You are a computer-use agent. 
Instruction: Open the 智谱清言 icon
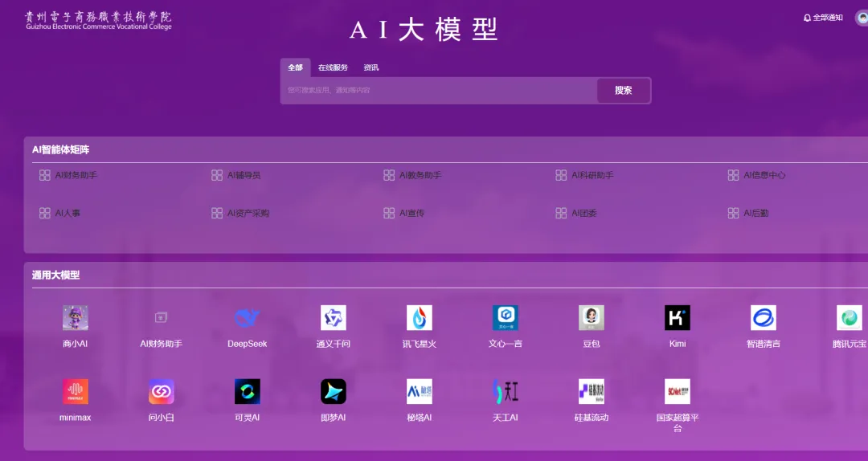pos(763,318)
